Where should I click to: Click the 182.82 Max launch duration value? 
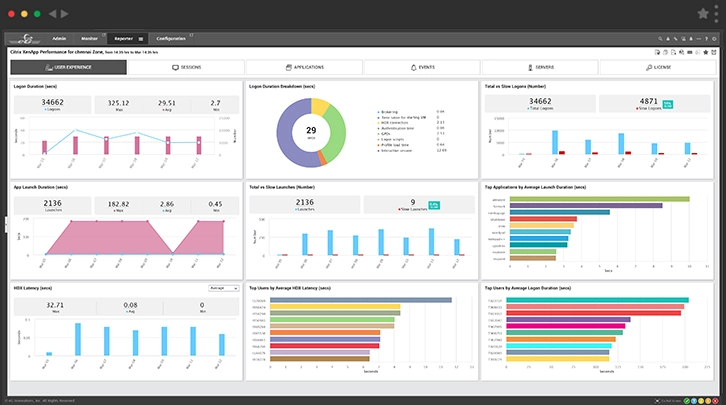coord(119,204)
